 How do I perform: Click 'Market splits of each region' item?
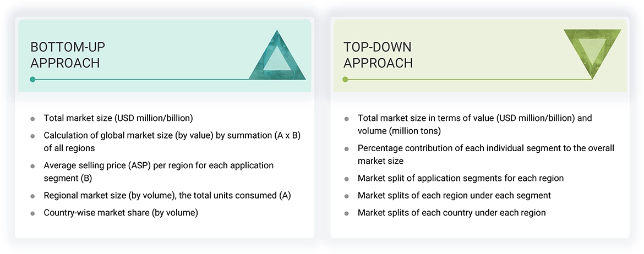[x=454, y=195]
